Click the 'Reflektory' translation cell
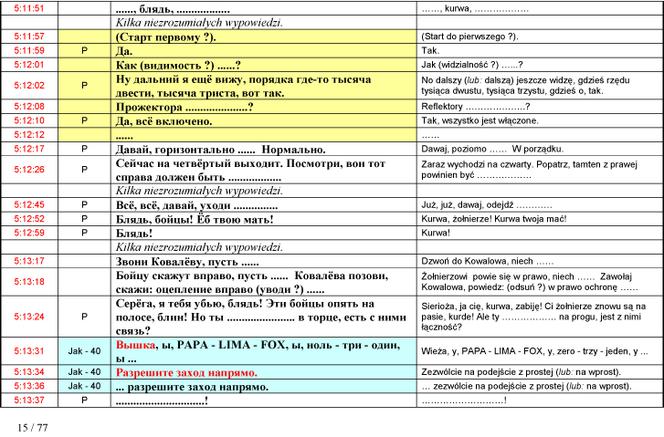Viewport: 664px width, 437px height. tap(540, 106)
